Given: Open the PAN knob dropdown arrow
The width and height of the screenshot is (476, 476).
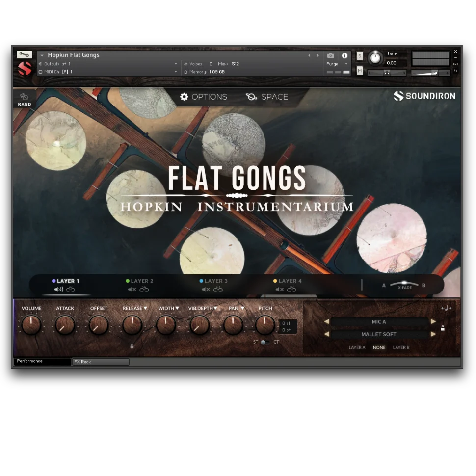Looking at the screenshot, I should click(x=242, y=308).
